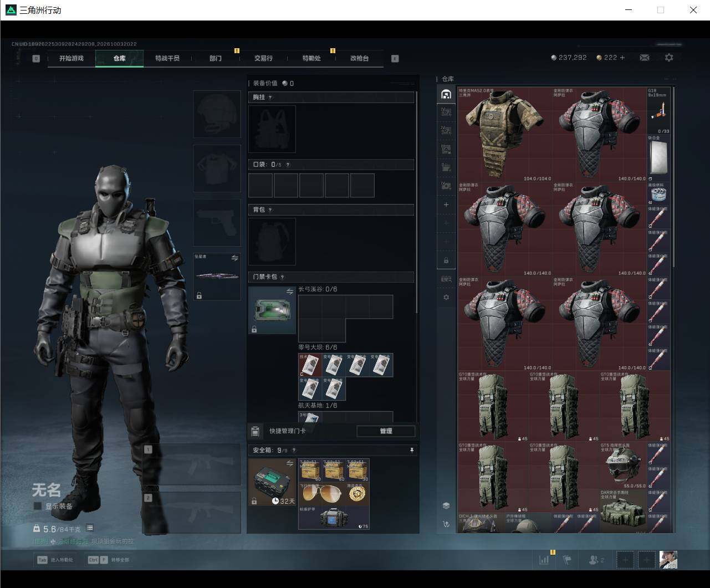Click the help icon next to 背包
This screenshot has height=588, width=710.
[270, 210]
